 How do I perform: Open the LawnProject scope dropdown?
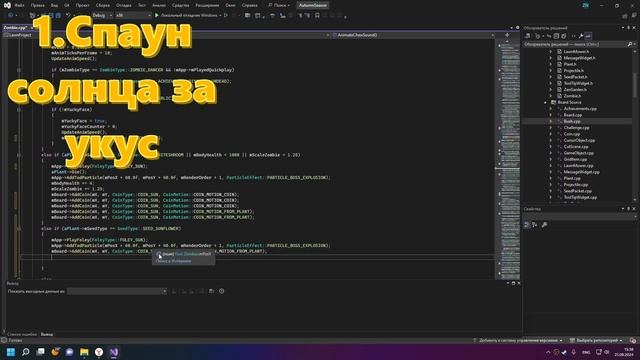point(167,35)
